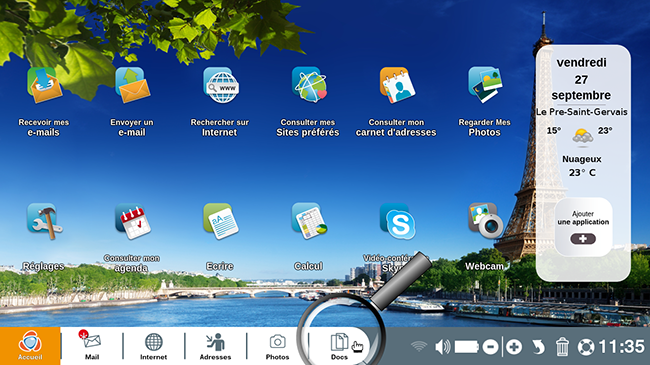The image size is (650, 365).
Task: Open the trash bin icon
Action: coord(562,346)
